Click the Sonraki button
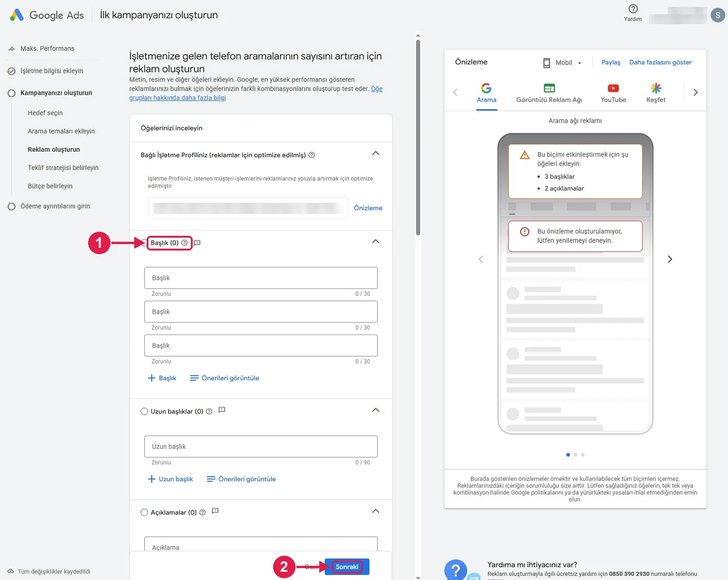Image resolution: width=728 pixels, height=580 pixels. [x=347, y=567]
